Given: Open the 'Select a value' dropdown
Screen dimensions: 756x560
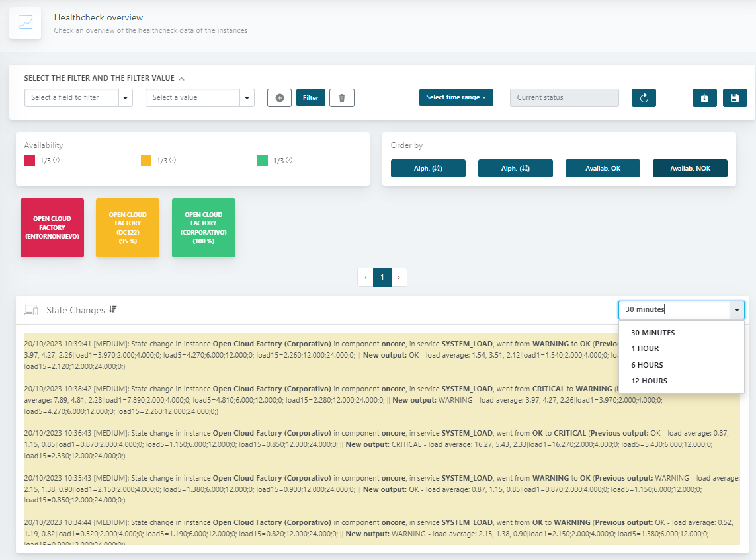Looking at the screenshot, I should pos(200,98).
